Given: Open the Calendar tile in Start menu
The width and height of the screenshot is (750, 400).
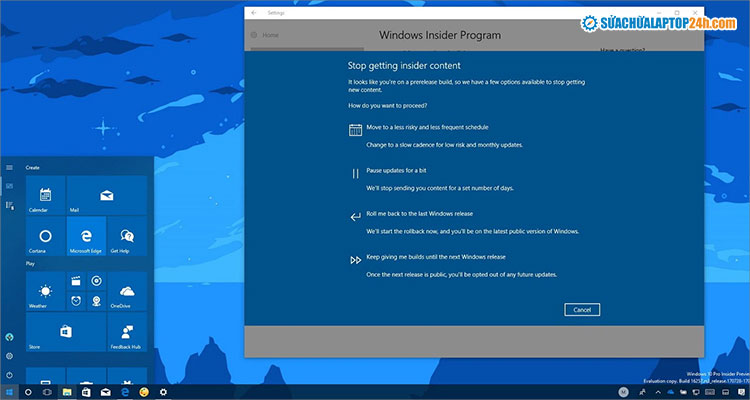Looking at the screenshot, I should click(45, 195).
